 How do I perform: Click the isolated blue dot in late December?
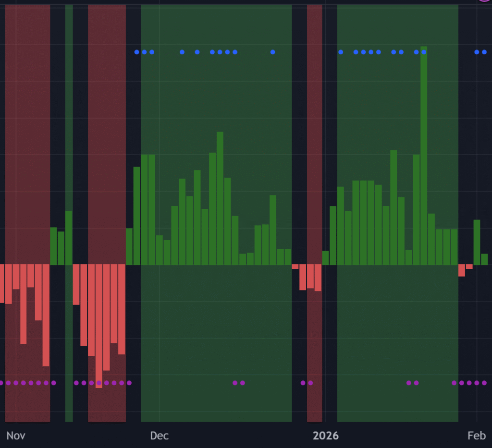point(273,52)
